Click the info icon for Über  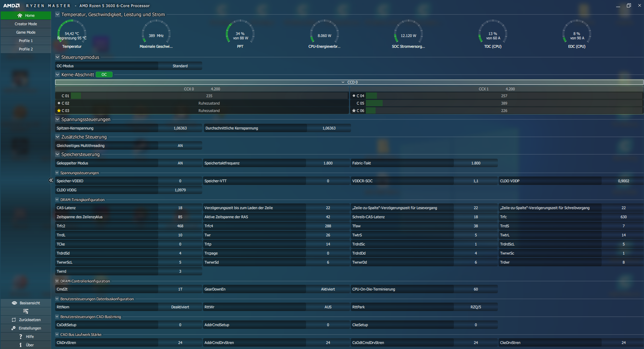coord(20,345)
